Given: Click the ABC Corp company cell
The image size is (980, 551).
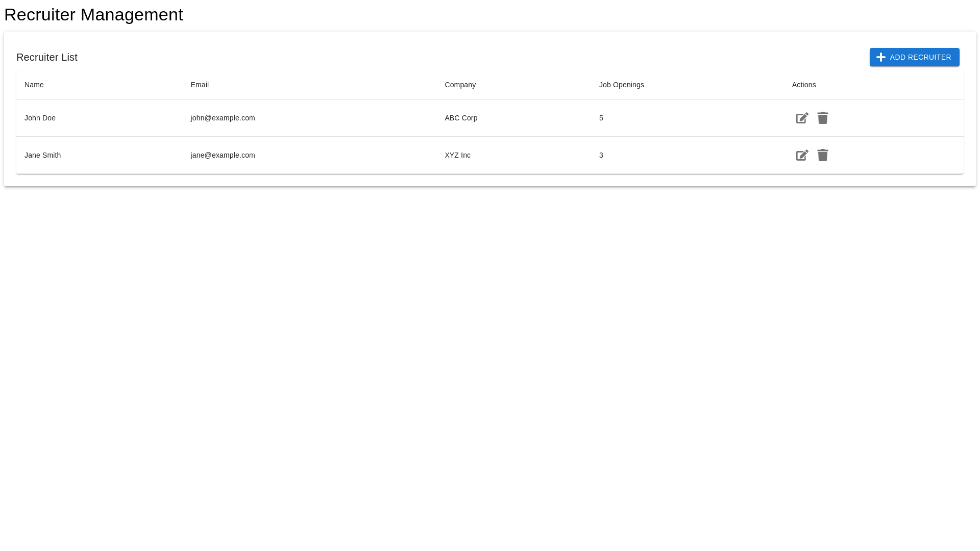Looking at the screenshot, I should click(460, 118).
